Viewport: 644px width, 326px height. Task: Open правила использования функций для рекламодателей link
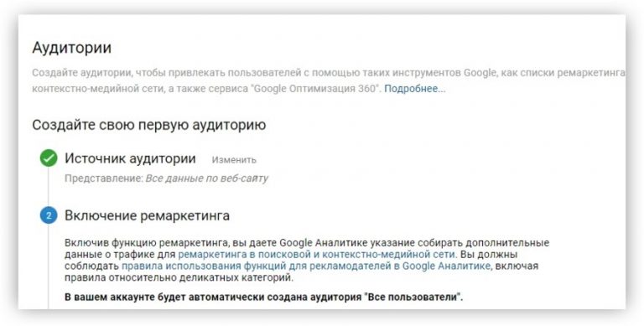coord(306,266)
